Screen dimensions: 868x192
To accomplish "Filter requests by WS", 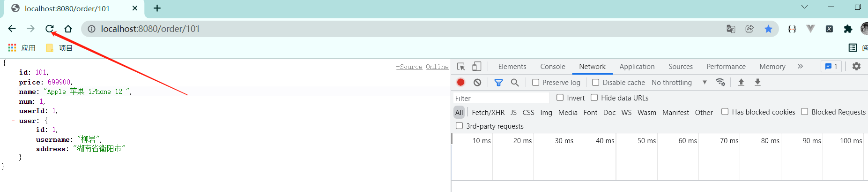I will (626, 113).
